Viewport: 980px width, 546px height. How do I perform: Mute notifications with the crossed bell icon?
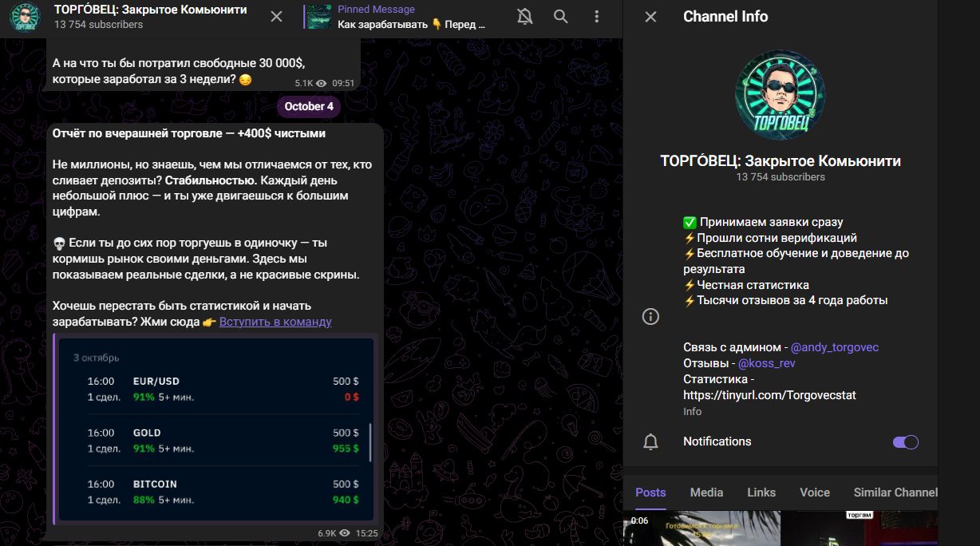click(x=524, y=17)
